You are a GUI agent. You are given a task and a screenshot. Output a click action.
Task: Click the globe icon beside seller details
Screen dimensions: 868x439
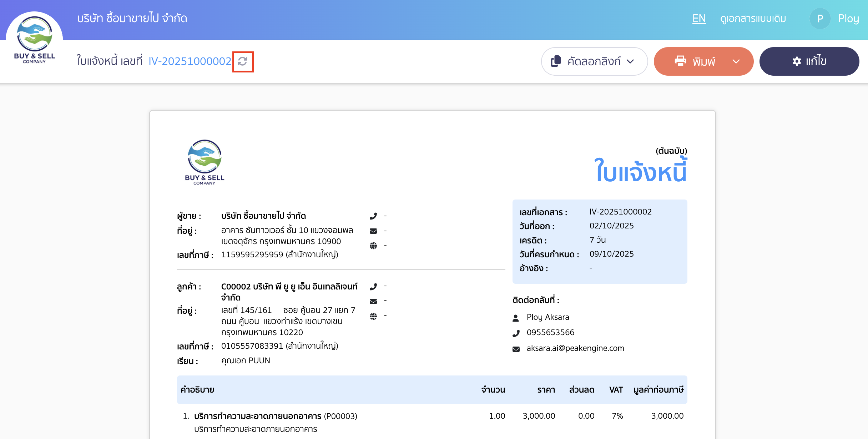374,245
